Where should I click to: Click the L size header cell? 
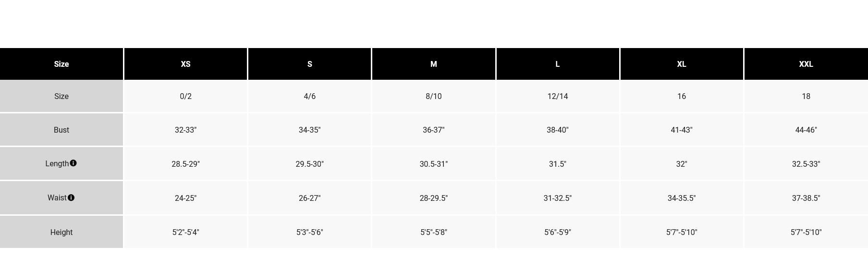[x=557, y=64]
